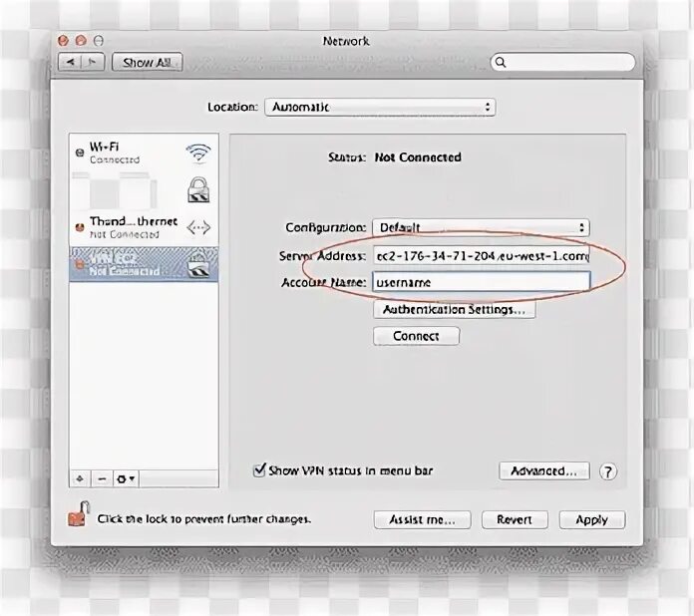
Task: Open the Location dropdown set to Automatic
Action: coord(380,107)
